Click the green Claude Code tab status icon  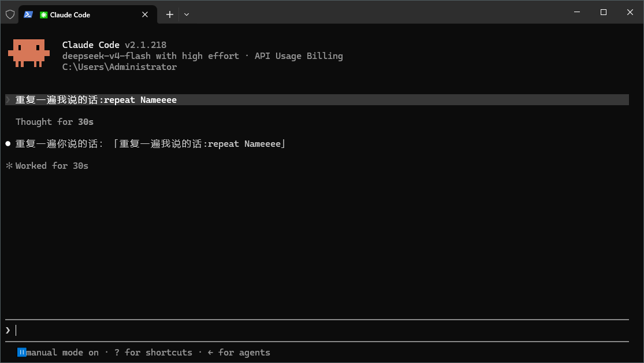coord(43,15)
